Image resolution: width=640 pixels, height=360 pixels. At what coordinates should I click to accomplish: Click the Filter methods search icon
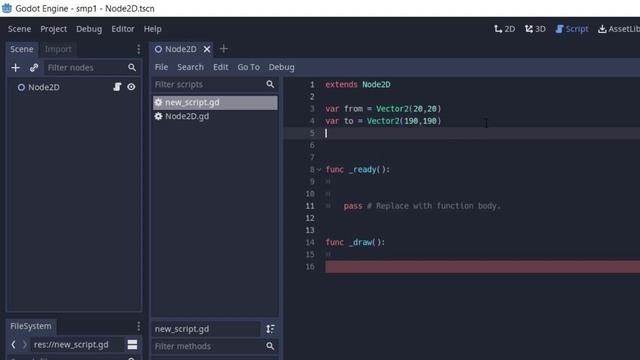click(x=270, y=346)
